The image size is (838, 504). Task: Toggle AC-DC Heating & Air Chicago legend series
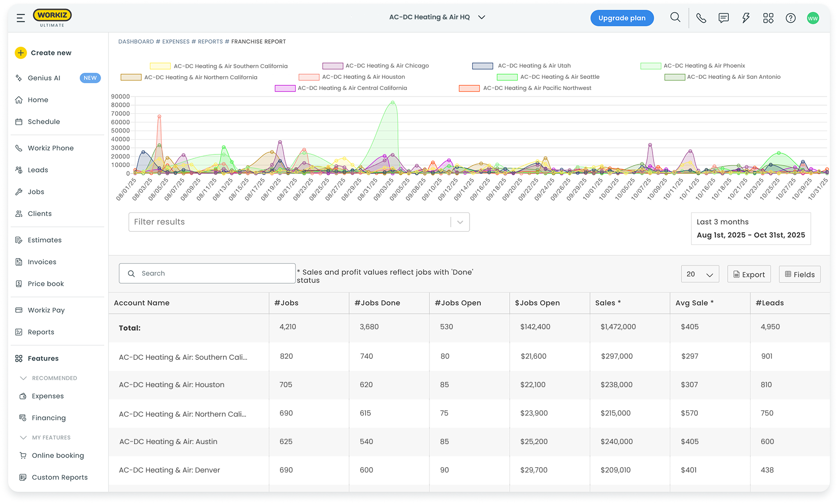coord(387,66)
